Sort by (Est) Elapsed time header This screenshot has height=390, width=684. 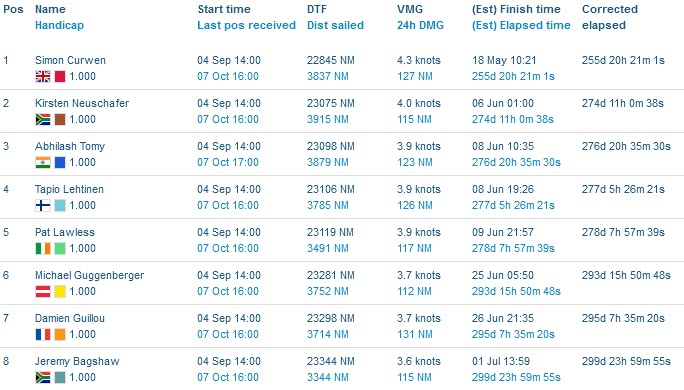coord(521,25)
